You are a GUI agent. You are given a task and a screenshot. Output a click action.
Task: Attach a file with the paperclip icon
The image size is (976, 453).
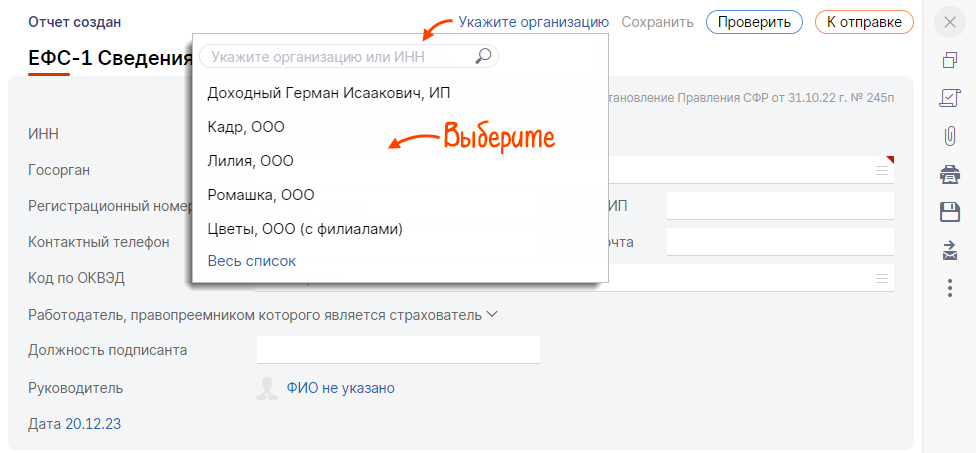click(950, 136)
